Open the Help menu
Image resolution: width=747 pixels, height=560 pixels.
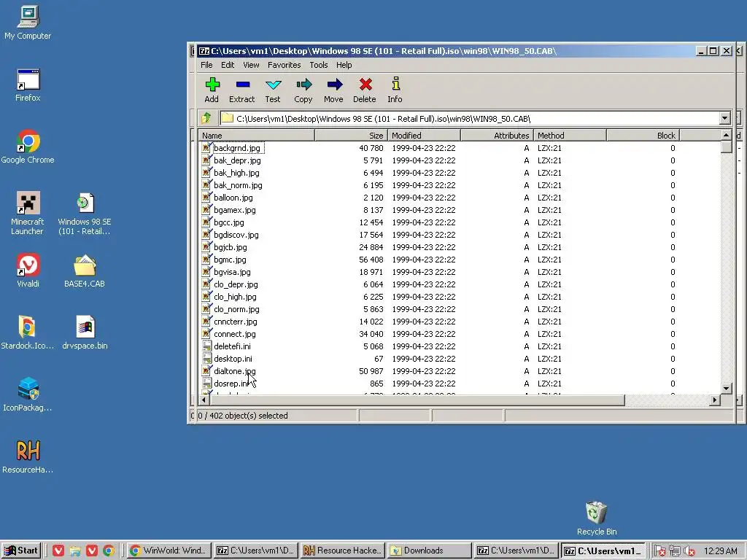coord(344,65)
